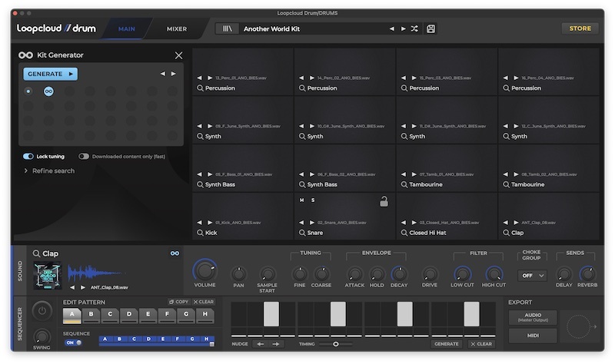Mute the Snare pad with the M icon
The height and width of the screenshot is (364, 615).
[x=302, y=200]
